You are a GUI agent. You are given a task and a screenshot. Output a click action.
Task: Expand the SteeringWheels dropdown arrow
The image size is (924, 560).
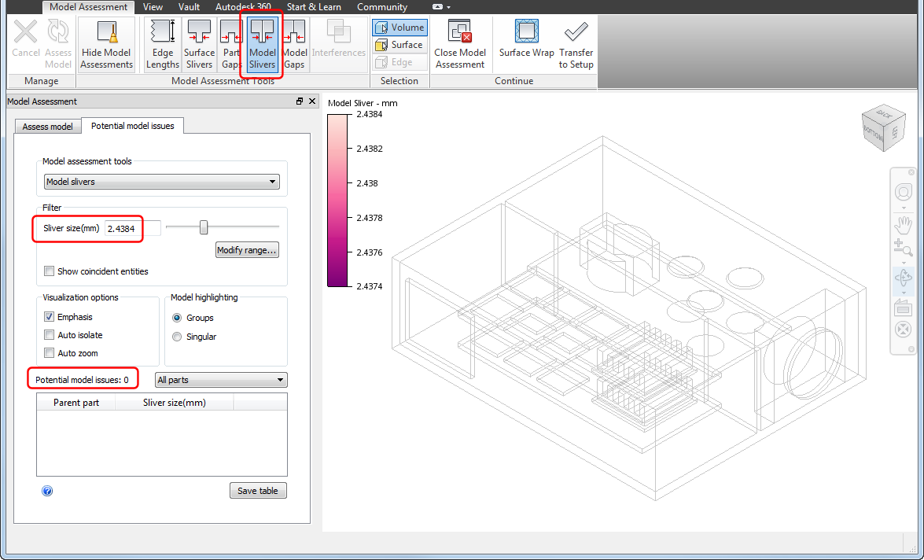coord(904,208)
